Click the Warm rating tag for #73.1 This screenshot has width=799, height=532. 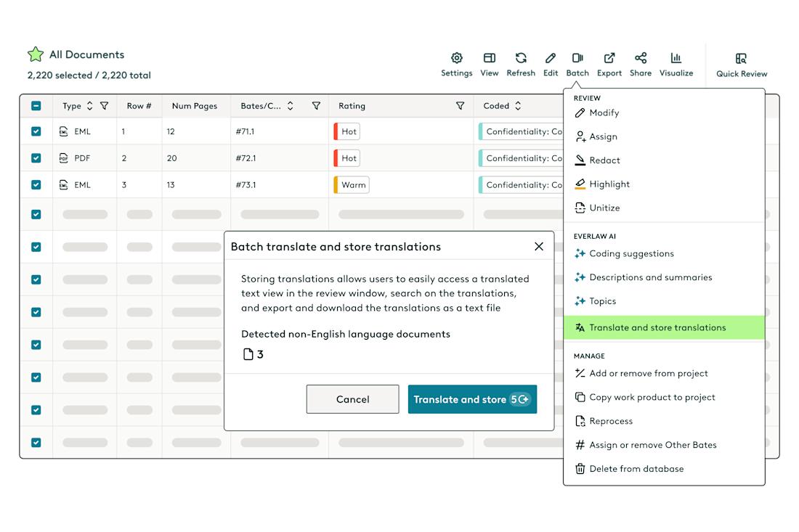coord(352,185)
